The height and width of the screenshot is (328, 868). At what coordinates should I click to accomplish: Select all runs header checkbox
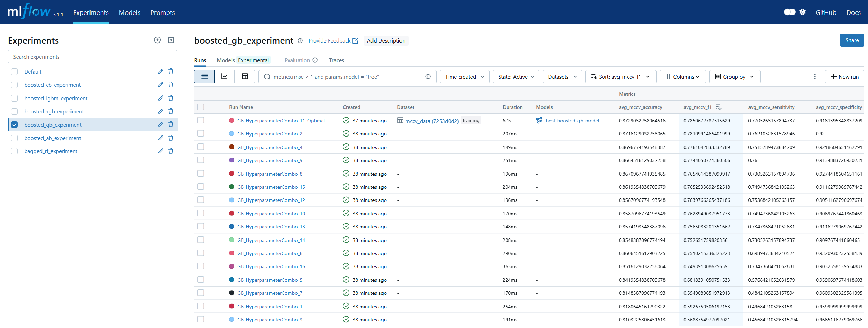(x=200, y=107)
